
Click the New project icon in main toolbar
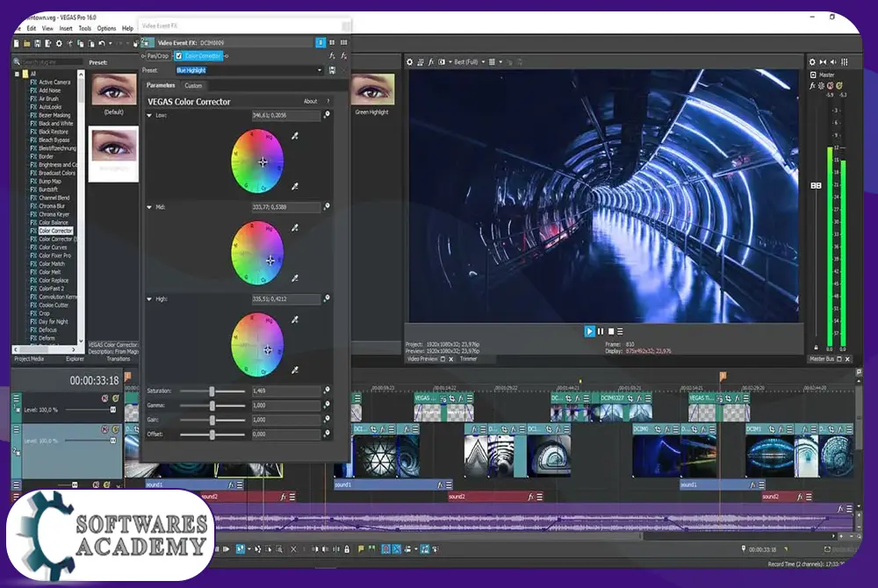pos(16,43)
